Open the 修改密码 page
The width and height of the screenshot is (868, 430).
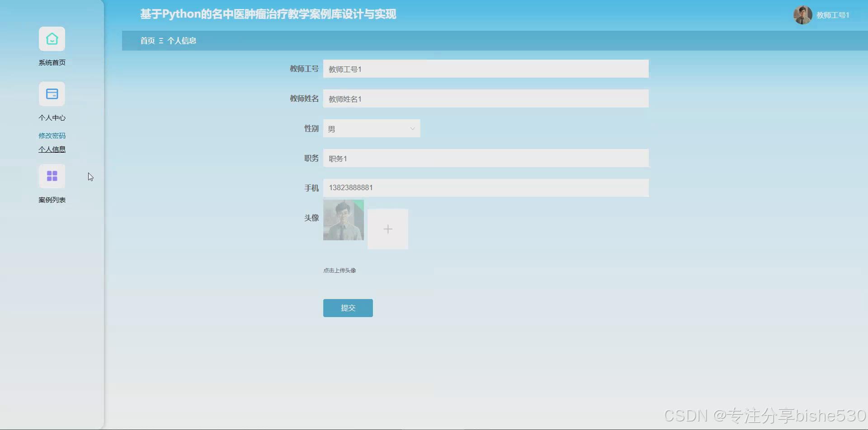[x=52, y=135]
